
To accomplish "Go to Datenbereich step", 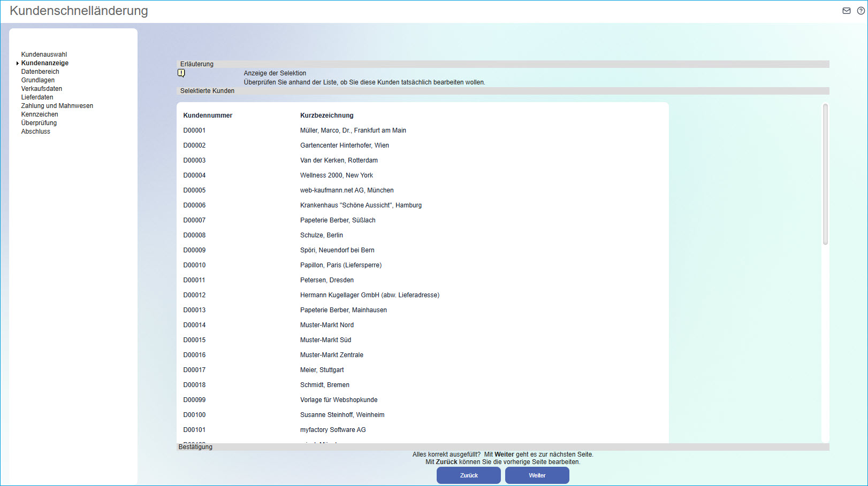I will click(x=40, y=72).
